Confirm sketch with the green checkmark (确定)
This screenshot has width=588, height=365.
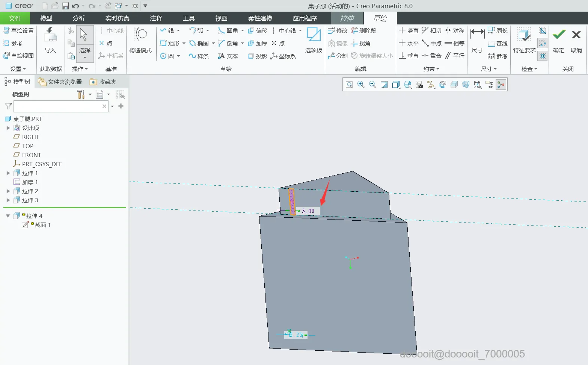point(559,41)
